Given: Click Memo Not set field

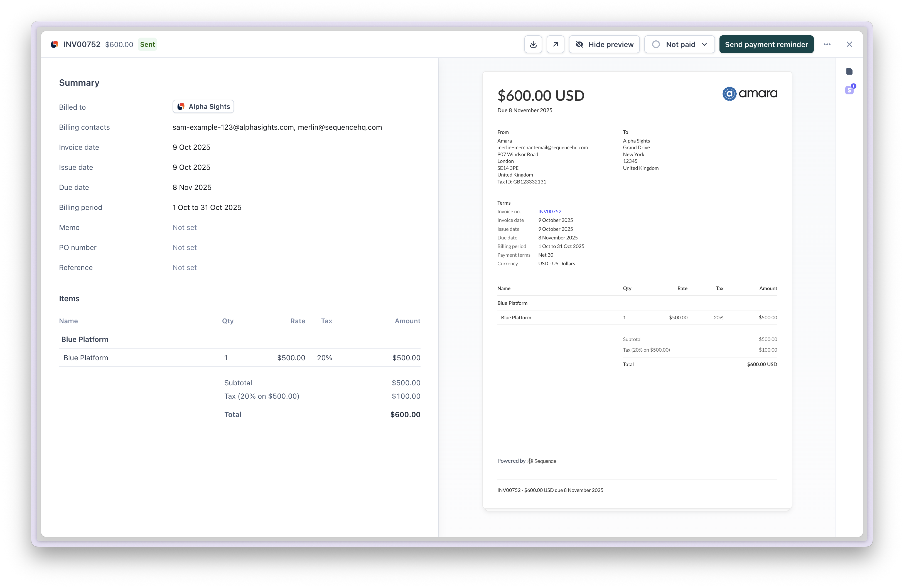Looking at the screenshot, I should pos(185,227).
